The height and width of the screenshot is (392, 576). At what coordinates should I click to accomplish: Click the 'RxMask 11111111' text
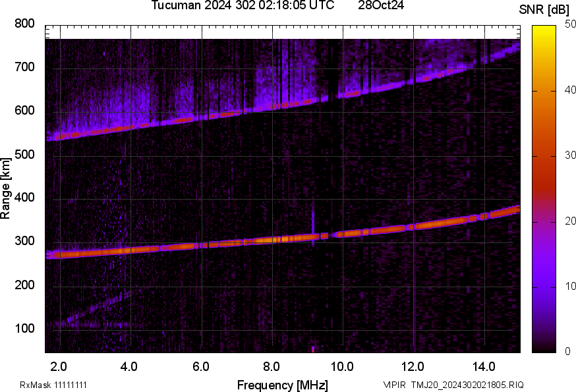(x=53, y=385)
